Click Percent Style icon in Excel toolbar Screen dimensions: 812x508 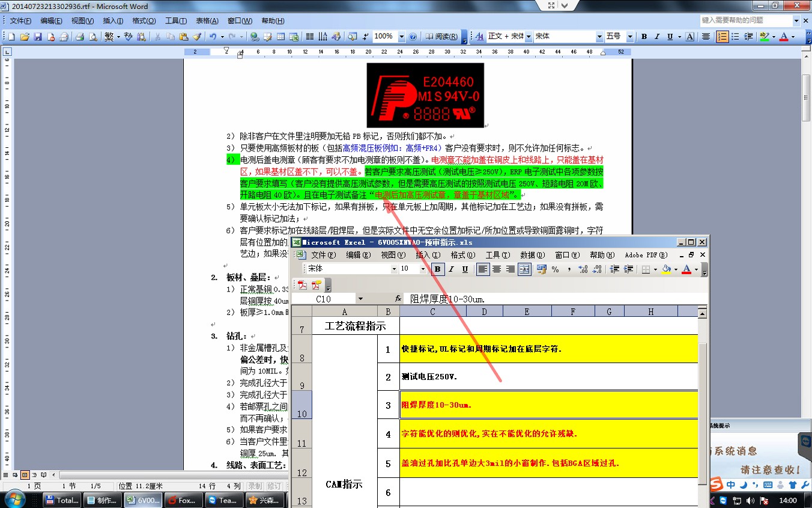coord(555,269)
